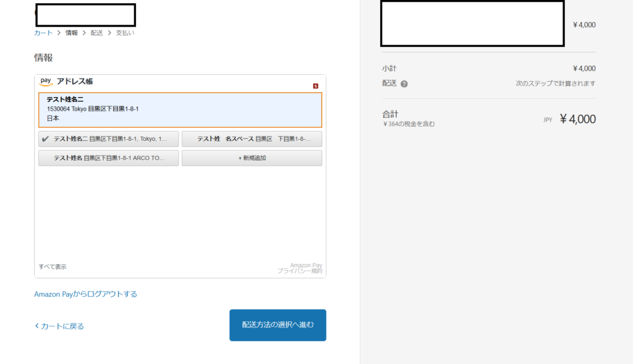Add a new address with + 新規追加
This screenshot has height=364, width=633.
[x=252, y=158]
